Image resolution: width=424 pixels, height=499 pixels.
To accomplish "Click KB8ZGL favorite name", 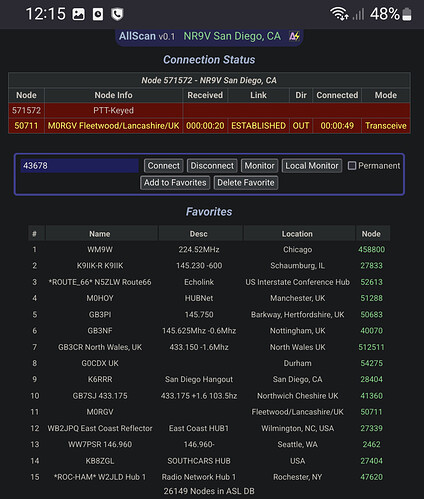I will click(x=100, y=461).
